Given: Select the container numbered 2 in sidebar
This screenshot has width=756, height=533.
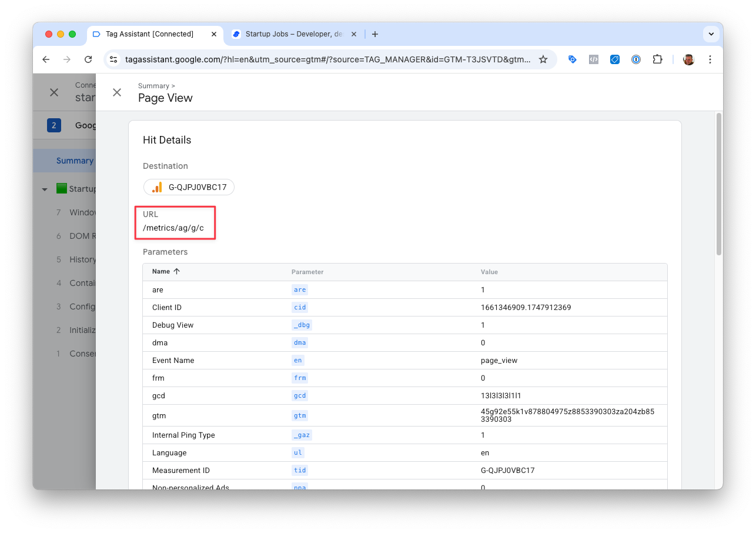Looking at the screenshot, I should pyautogui.click(x=54, y=125).
